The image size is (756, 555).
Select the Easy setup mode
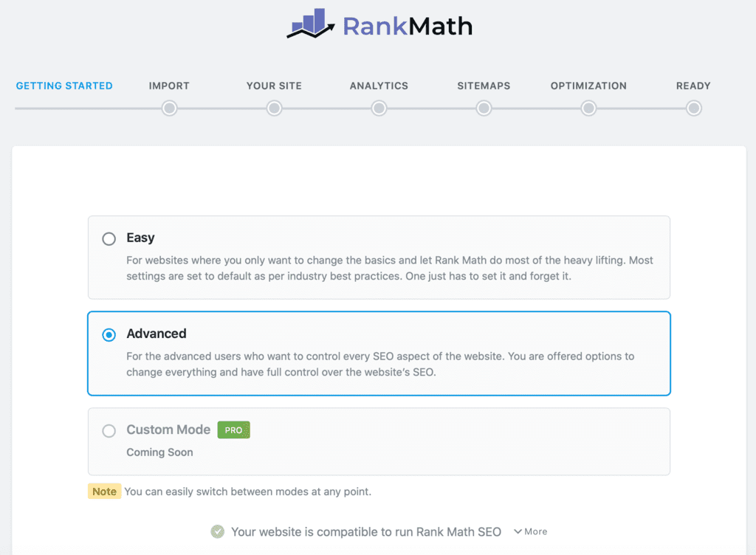pos(109,238)
